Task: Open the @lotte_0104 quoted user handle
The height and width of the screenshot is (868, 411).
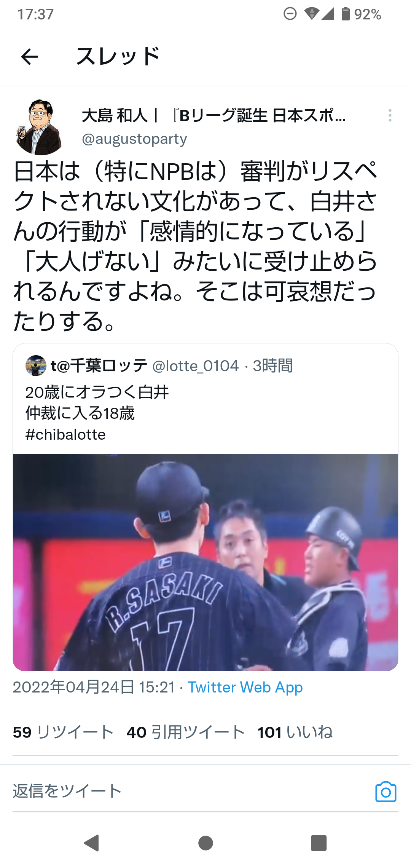Action: (196, 366)
